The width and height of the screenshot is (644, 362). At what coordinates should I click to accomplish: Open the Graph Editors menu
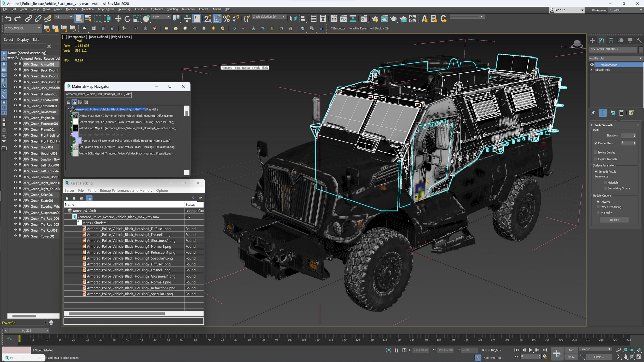point(106,9)
